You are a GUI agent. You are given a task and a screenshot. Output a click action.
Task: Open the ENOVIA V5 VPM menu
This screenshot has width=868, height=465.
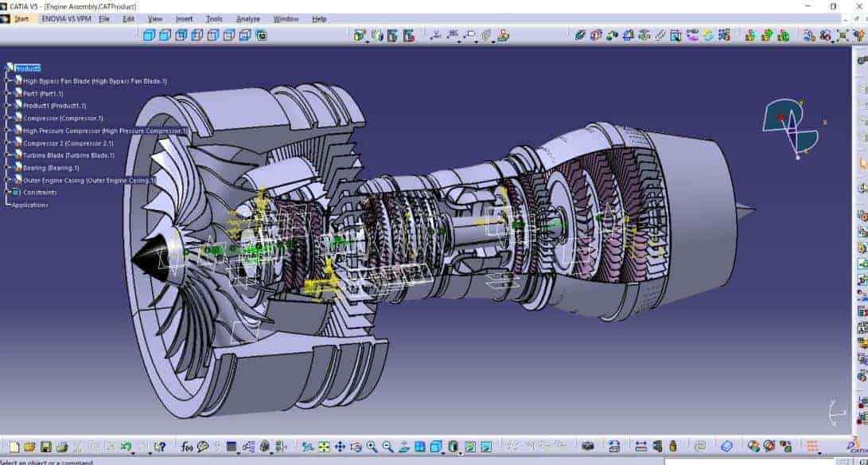pyautogui.click(x=65, y=18)
